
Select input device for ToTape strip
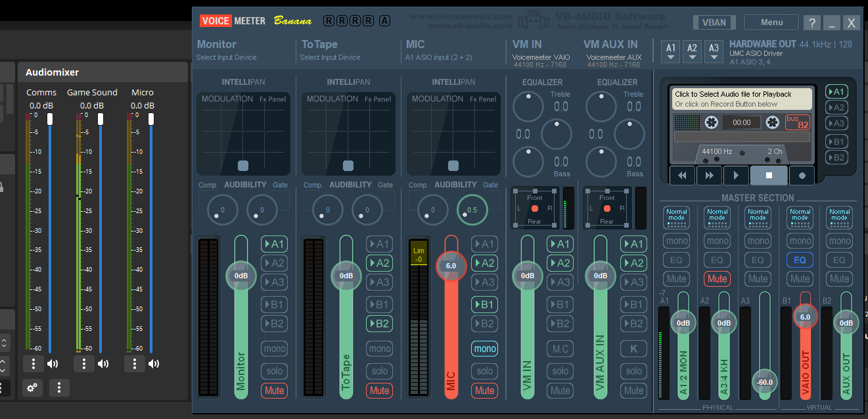pyautogui.click(x=331, y=57)
